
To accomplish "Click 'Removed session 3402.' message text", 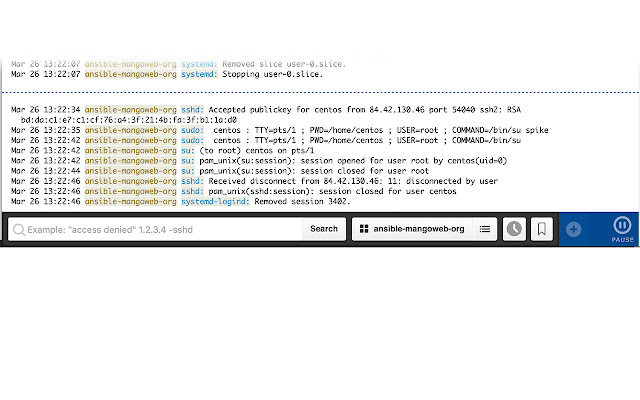I will point(302,202).
